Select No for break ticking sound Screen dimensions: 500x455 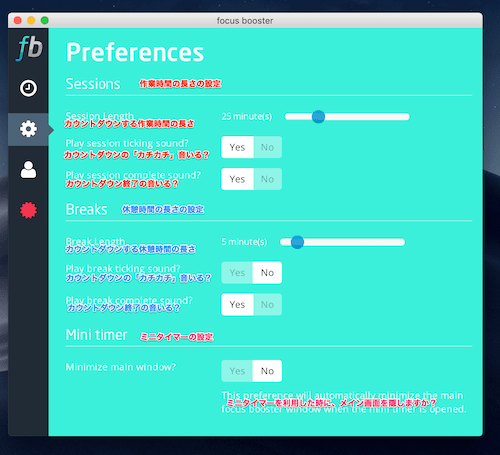267,273
